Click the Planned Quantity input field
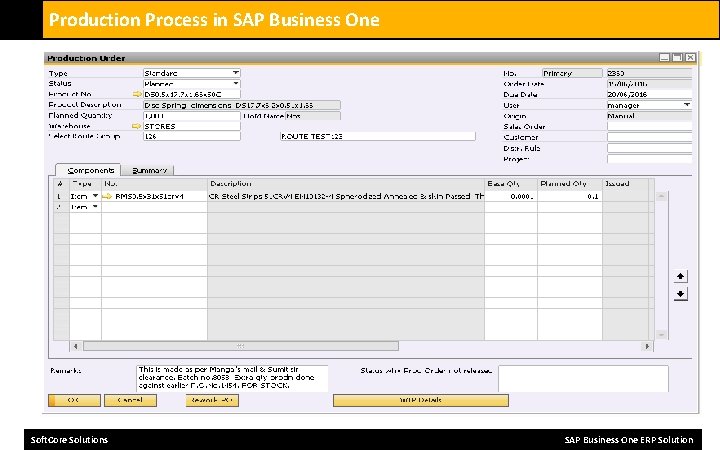Viewport: 720px width, 450px height. pos(191,116)
